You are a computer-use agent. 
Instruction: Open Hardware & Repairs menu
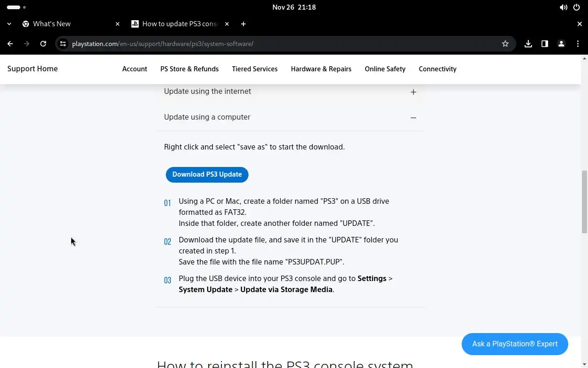(321, 69)
